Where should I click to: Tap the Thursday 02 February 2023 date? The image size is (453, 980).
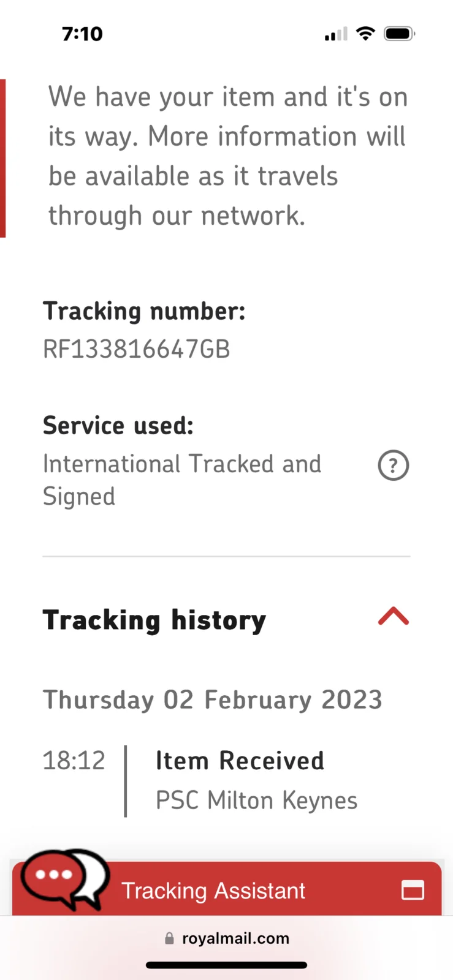pyautogui.click(x=212, y=699)
